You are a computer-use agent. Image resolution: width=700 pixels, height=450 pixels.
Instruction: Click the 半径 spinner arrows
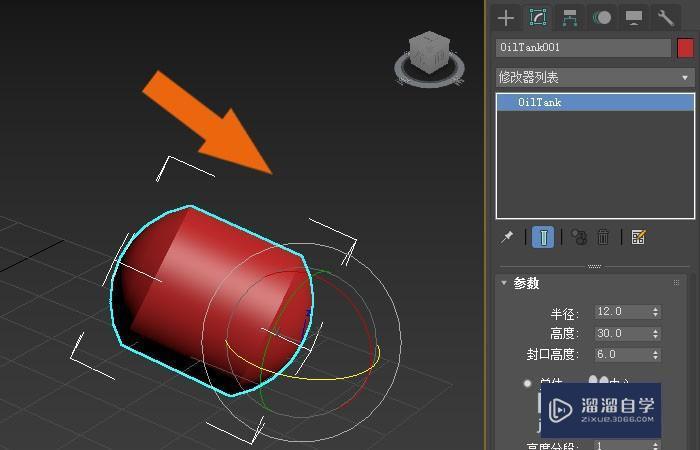tap(655, 312)
